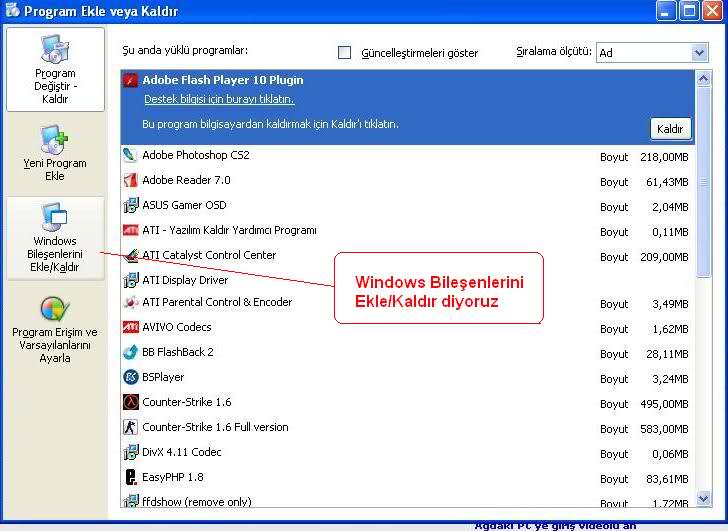Select Counter-Strike 1.6 entry
Viewport: 728px width, 531px height.
(408, 404)
